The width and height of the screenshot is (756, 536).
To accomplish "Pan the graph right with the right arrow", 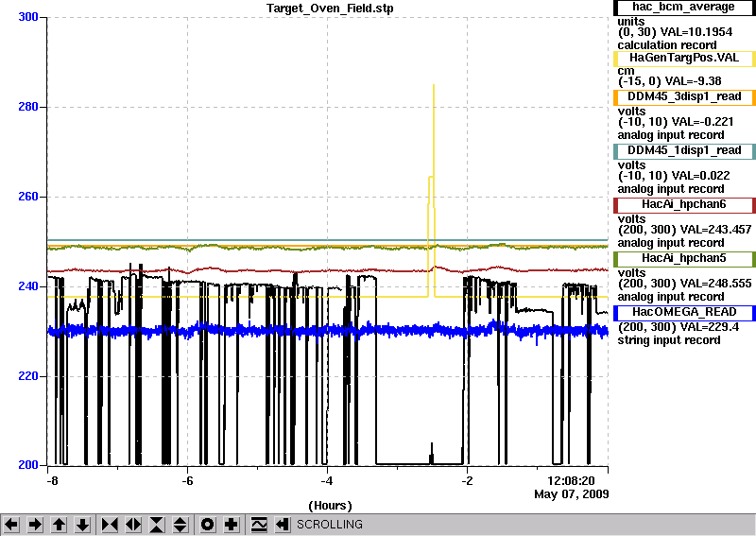I will 35,525.
